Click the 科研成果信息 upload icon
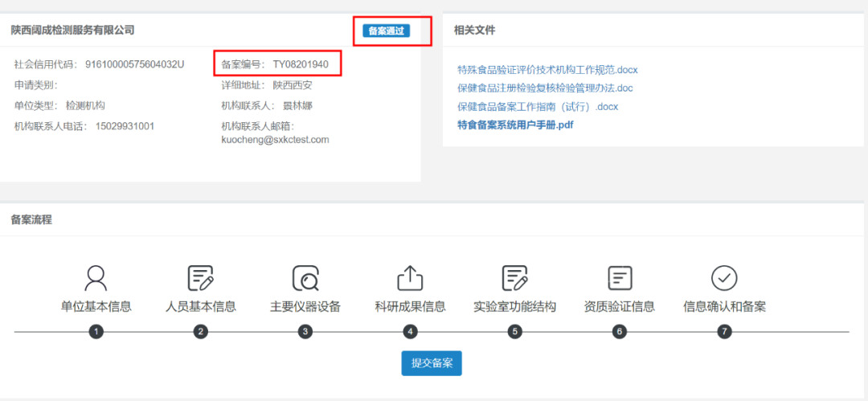 [x=410, y=278]
